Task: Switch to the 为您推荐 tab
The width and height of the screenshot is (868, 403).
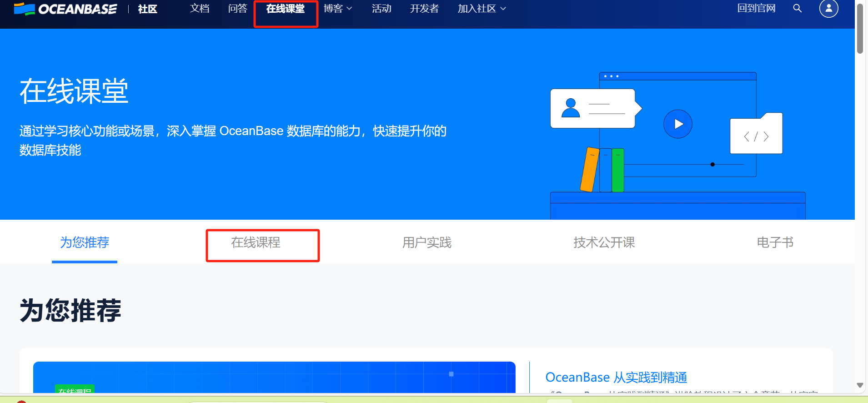Action: pos(85,242)
